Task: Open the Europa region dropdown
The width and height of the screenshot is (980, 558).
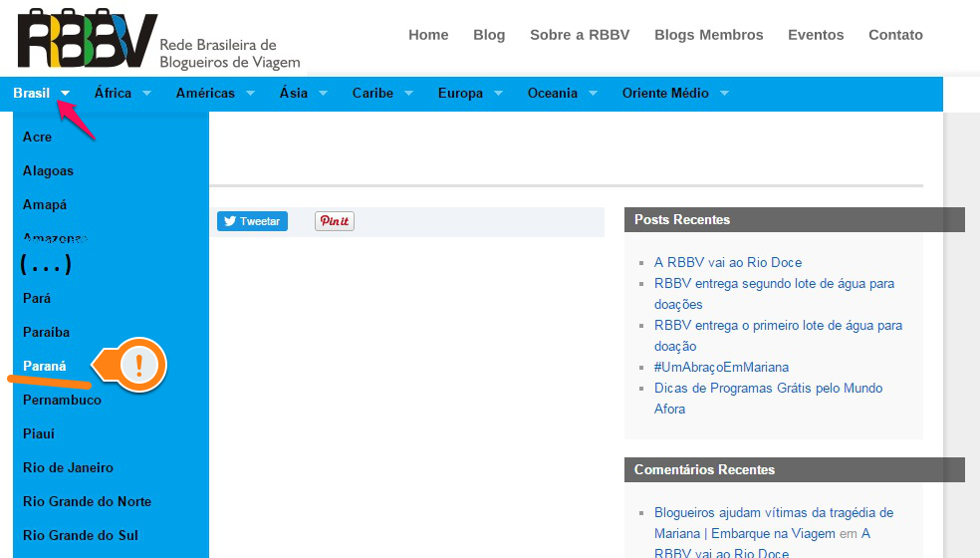Action: tap(469, 94)
